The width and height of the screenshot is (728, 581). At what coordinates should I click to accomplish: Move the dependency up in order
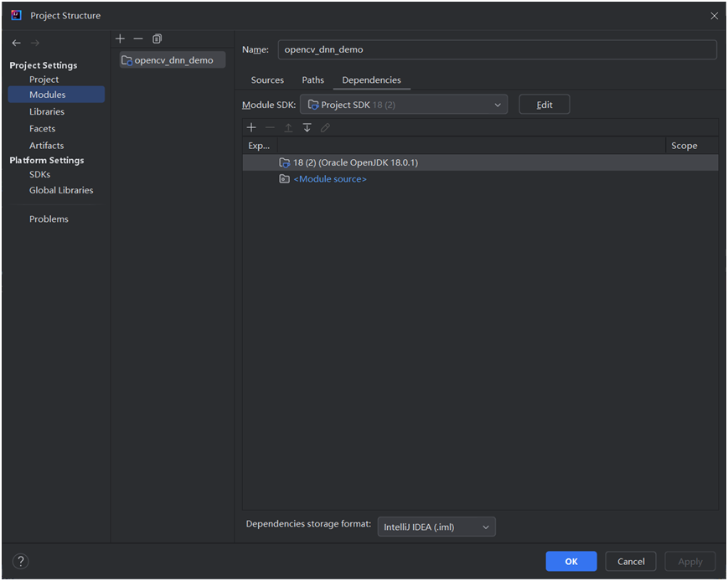[x=288, y=127]
